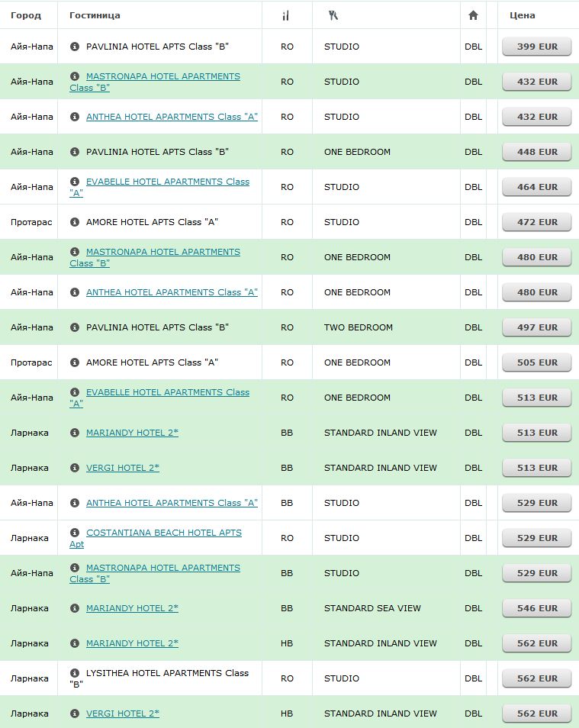Viewport: 579px width, 728px height.
Task: Open Vergi Hotel 2* HB link
Action: [x=123, y=714]
